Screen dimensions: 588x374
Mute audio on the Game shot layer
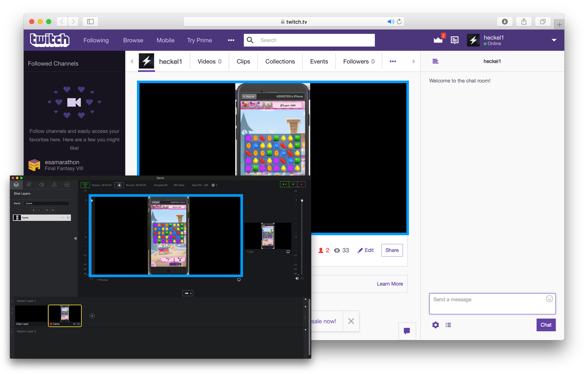(x=68, y=218)
